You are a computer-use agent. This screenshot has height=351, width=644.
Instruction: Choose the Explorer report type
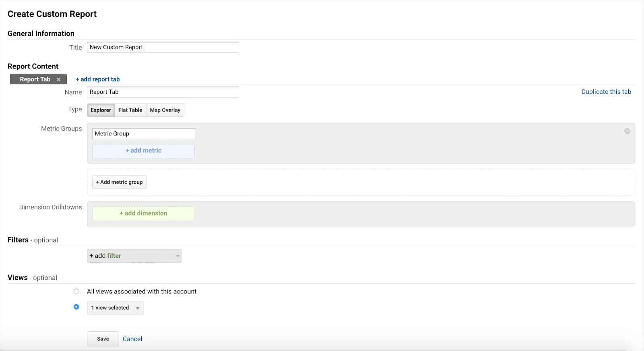click(x=101, y=110)
